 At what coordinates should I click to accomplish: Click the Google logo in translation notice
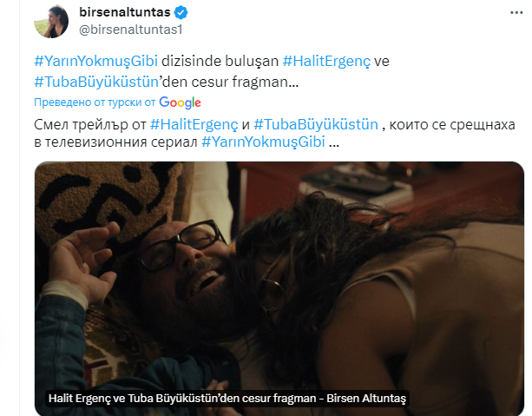pyautogui.click(x=180, y=102)
